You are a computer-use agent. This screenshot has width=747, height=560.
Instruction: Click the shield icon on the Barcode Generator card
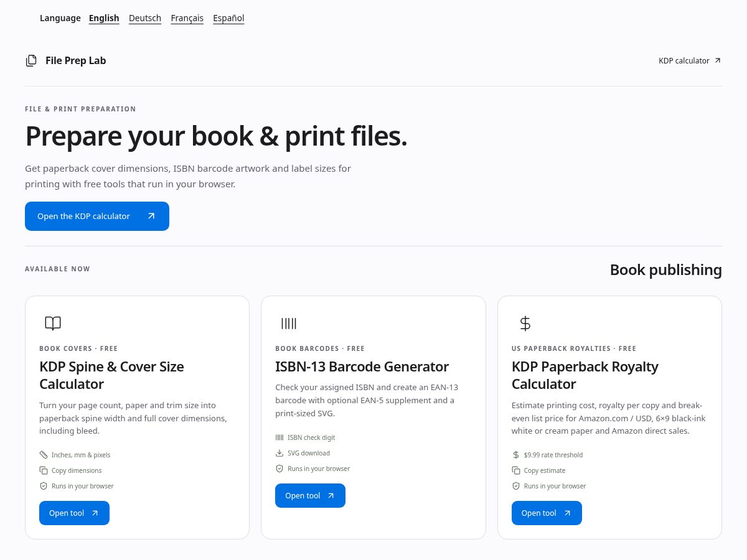[x=280, y=469]
